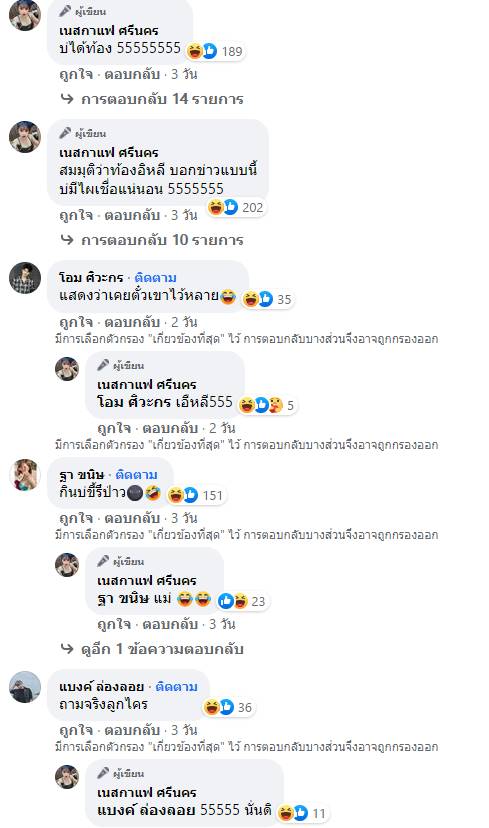Open the 3 วัน timestamp on ฐา ขนิษ comment
Screen dimensions: 489x828
coord(184,518)
